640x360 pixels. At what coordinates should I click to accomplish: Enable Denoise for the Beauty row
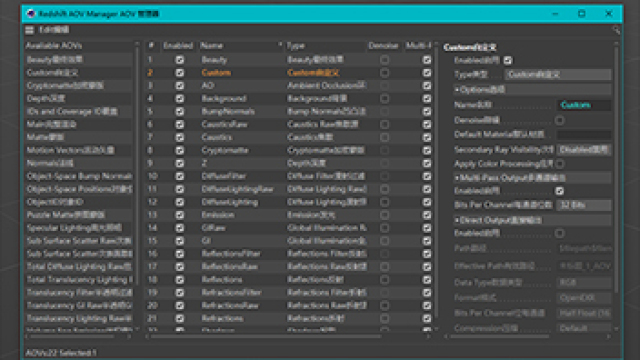(x=384, y=60)
